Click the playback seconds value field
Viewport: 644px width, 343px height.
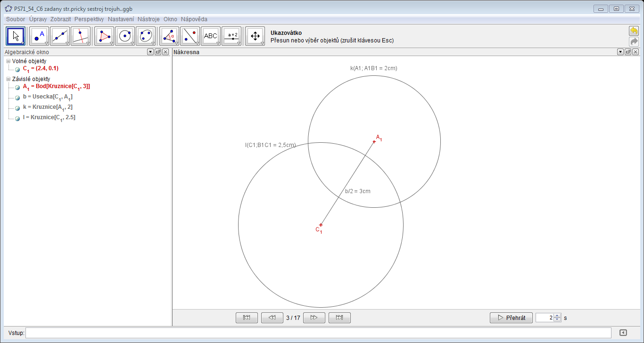coord(545,318)
